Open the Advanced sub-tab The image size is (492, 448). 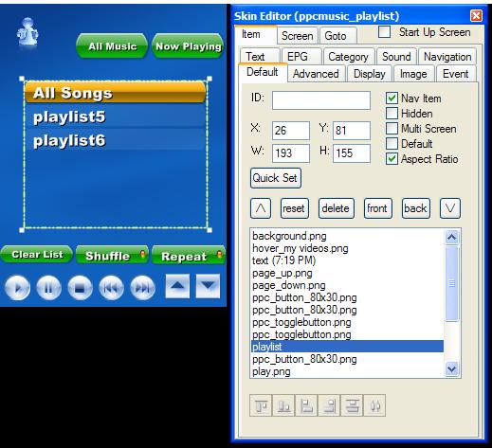click(316, 74)
